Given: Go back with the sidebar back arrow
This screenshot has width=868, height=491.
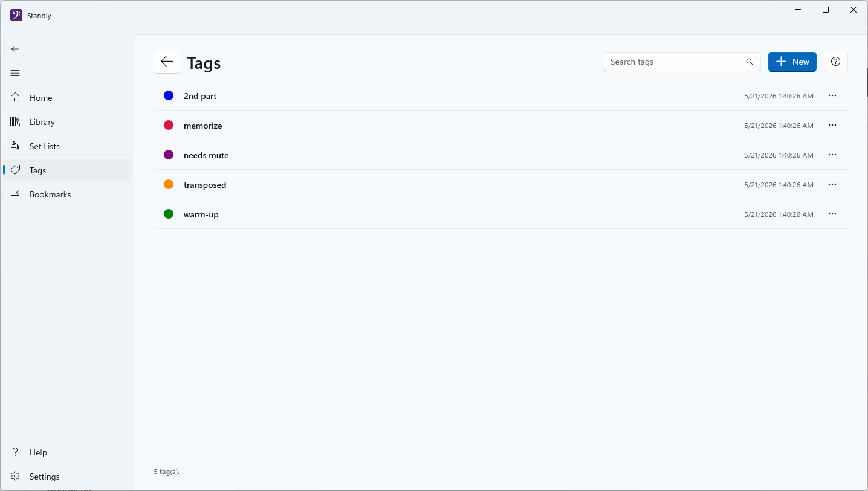Looking at the screenshot, I should point(15,49).
